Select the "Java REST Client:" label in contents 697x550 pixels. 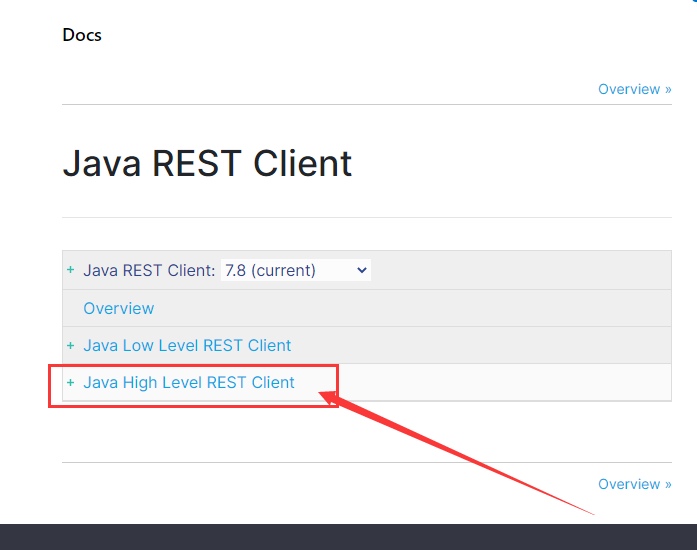(149, 270)
